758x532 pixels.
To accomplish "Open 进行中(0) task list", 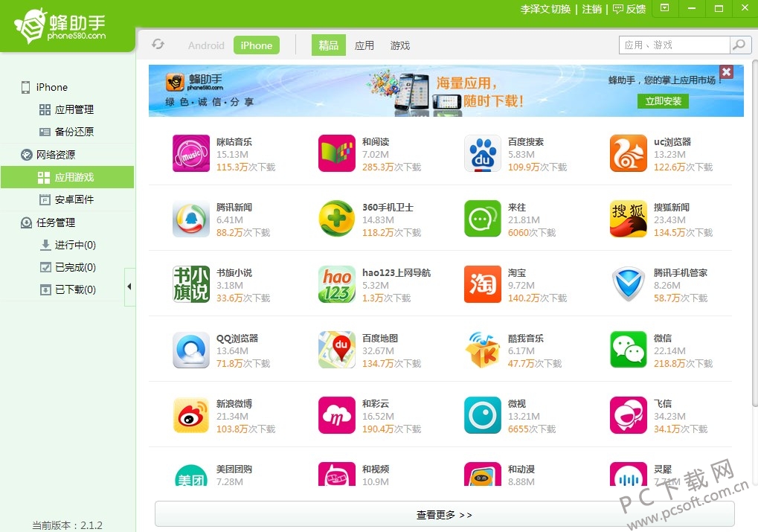I will click(x=67, y=245).
